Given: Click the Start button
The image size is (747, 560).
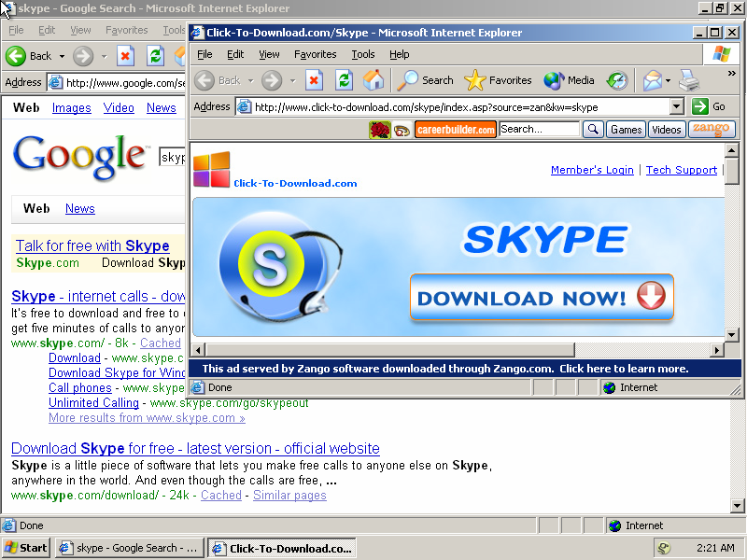Looking at the screenshot, I should tap(26, 548).
